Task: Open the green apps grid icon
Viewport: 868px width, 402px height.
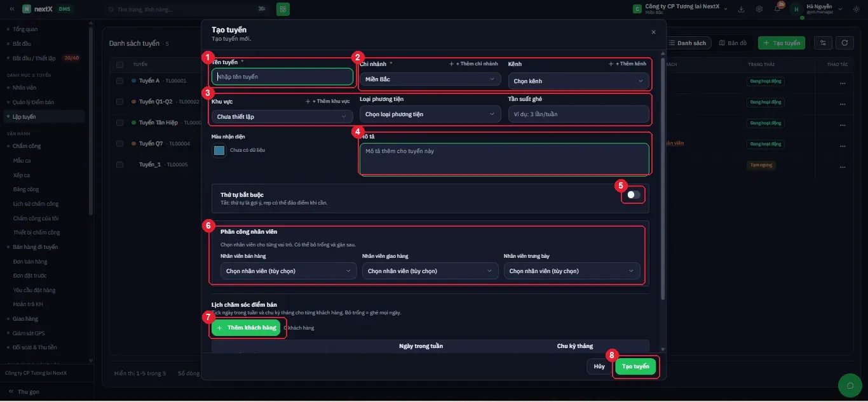Action: click(283, 9)
